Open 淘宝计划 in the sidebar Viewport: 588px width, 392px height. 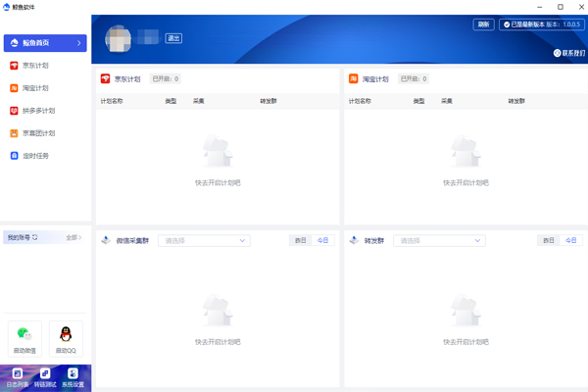click(34, 88)
